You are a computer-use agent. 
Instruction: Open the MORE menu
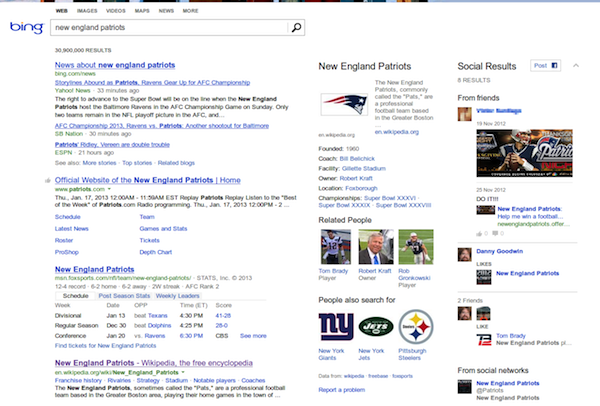point(191,11)
